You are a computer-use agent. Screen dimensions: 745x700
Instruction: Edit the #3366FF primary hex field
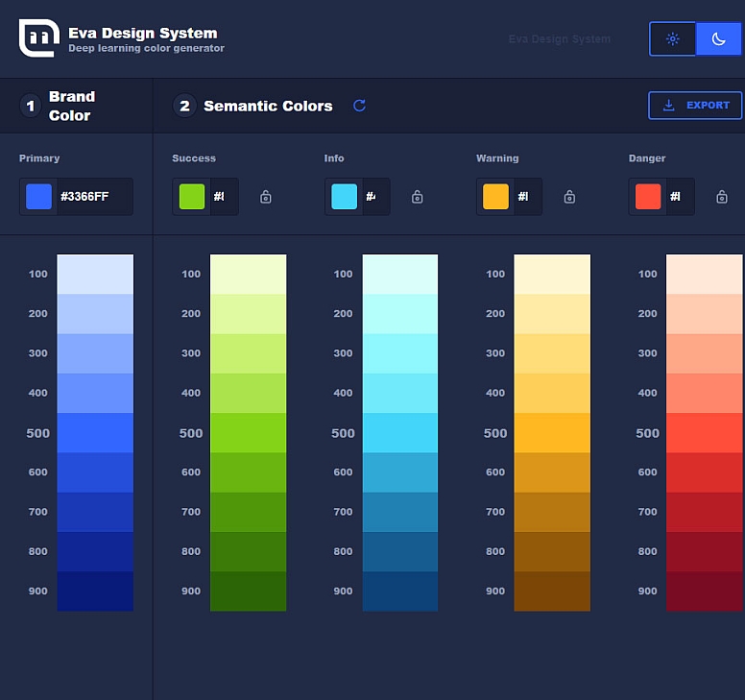pos(95,197)
